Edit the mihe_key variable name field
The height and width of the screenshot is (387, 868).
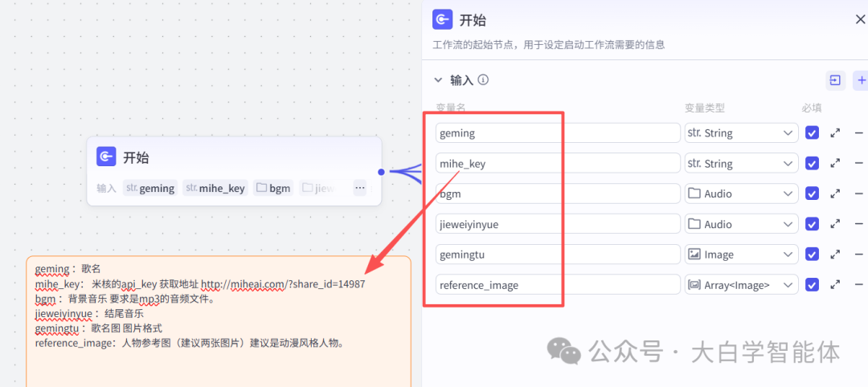tap(558, 163)
